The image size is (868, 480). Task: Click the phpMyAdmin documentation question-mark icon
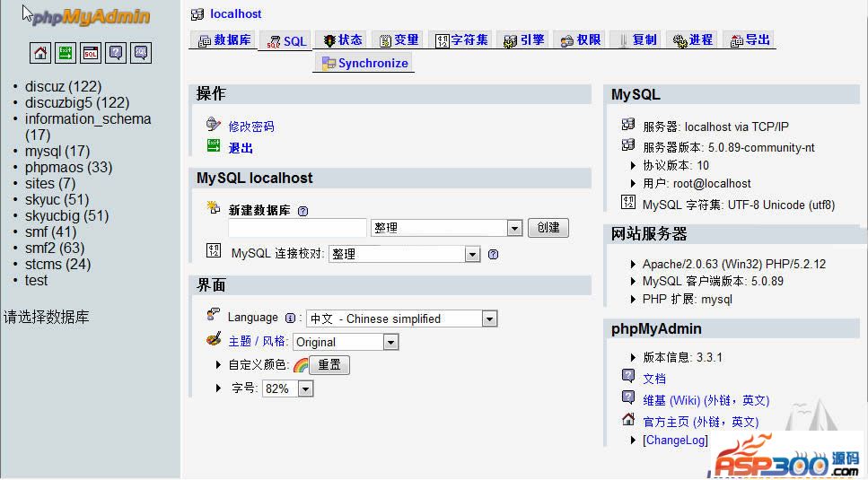(116, 53)
